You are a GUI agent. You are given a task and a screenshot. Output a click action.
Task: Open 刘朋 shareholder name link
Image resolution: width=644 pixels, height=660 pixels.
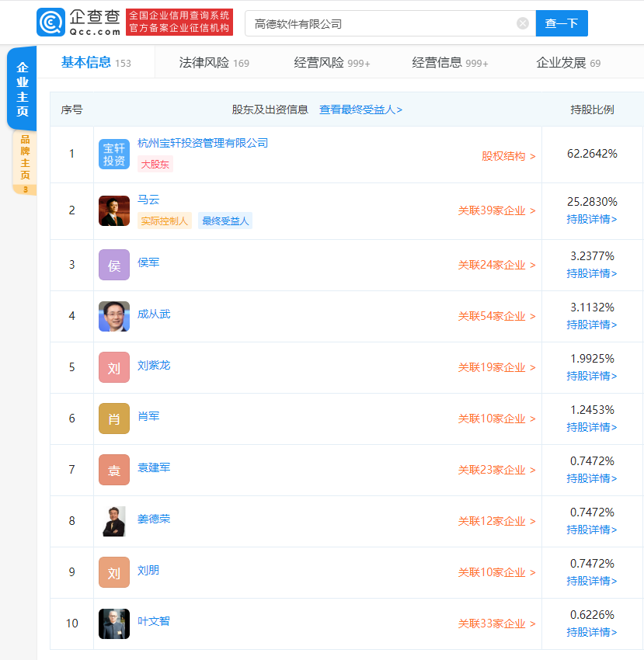pyautogui.click(x=148, y=571)
